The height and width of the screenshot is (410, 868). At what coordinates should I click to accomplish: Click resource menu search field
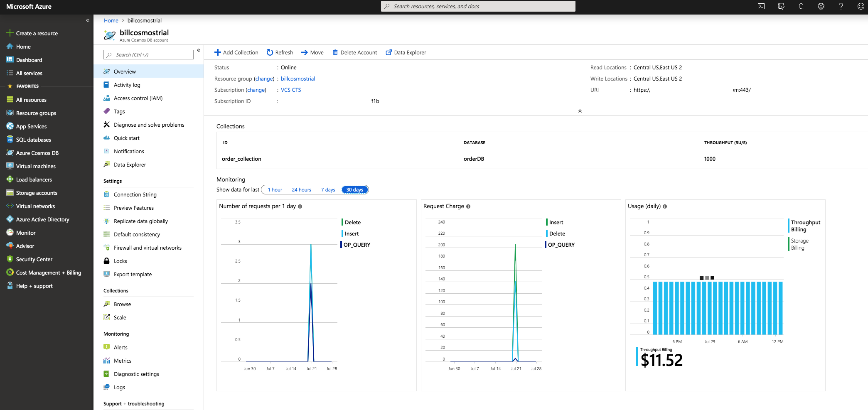coord(148,54)
